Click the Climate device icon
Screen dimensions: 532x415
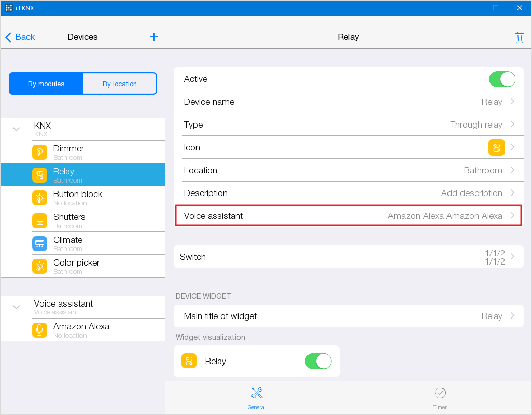[x=39, y=244]
